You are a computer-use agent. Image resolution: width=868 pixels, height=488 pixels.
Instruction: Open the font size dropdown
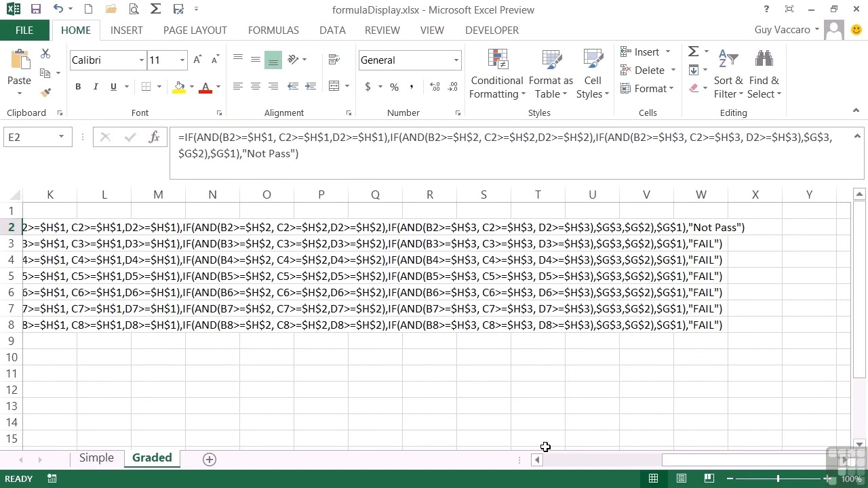[x=182, y=60]
